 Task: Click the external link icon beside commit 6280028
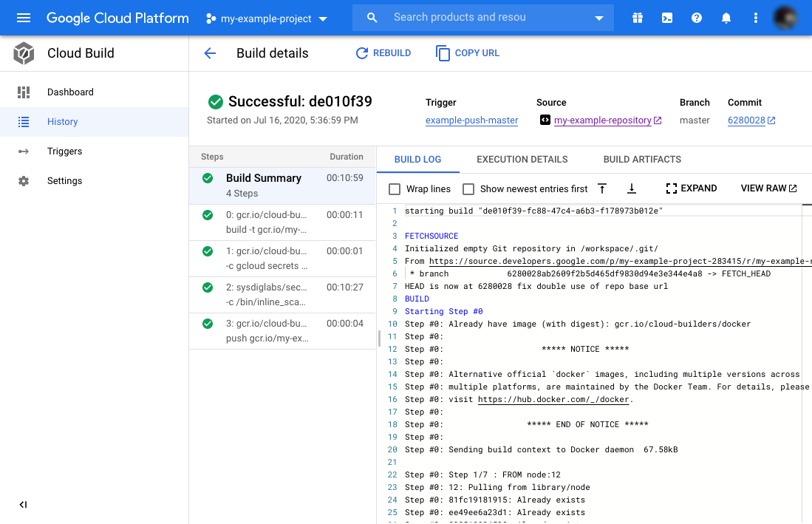click(771, 120)
